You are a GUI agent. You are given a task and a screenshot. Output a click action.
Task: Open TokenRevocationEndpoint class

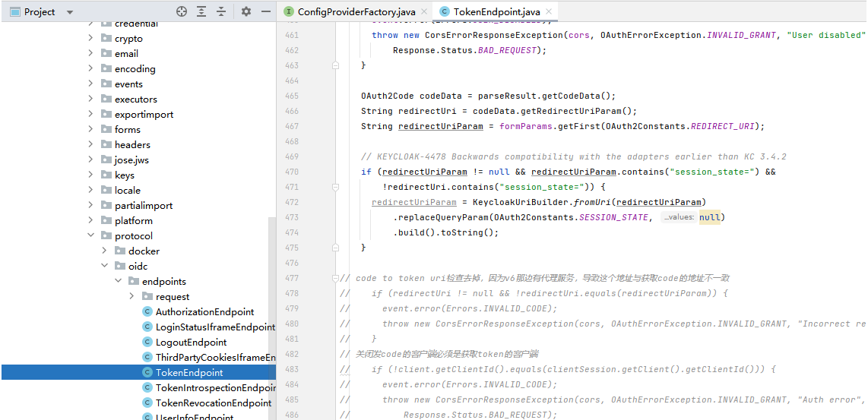point(214,403)
